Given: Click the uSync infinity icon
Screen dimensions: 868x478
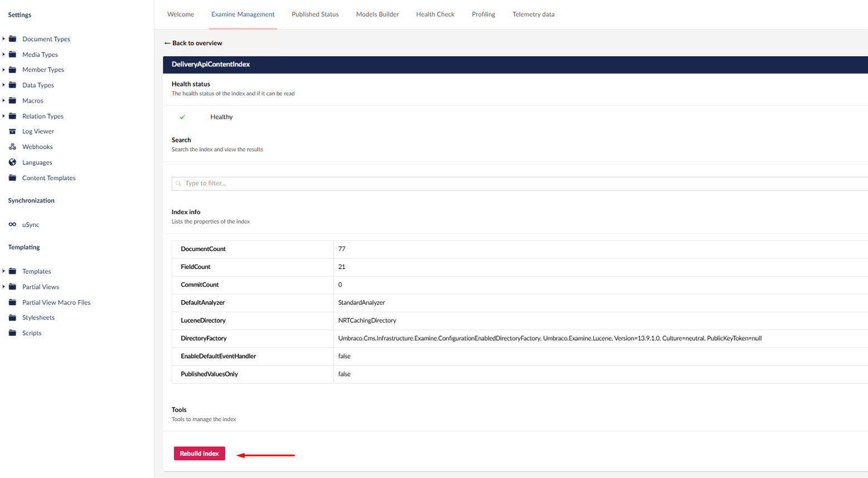Looking at the screenshot, I should tap(12, 225).
